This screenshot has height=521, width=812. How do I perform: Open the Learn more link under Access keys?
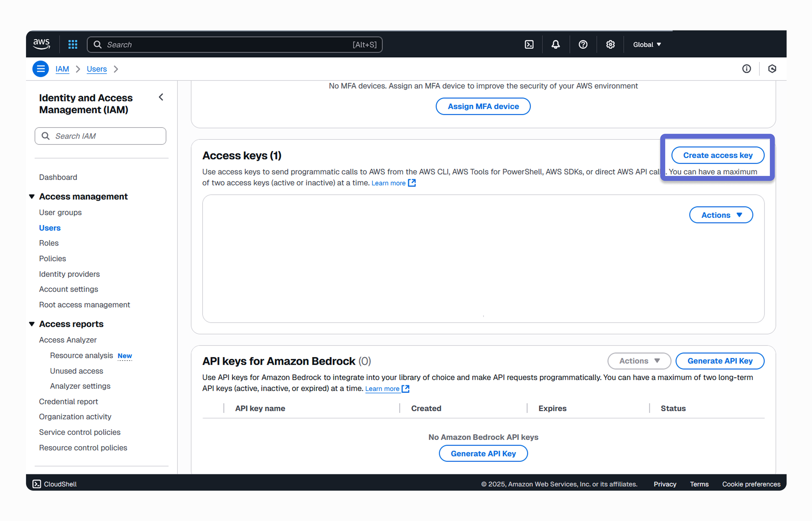coord(394,183)
